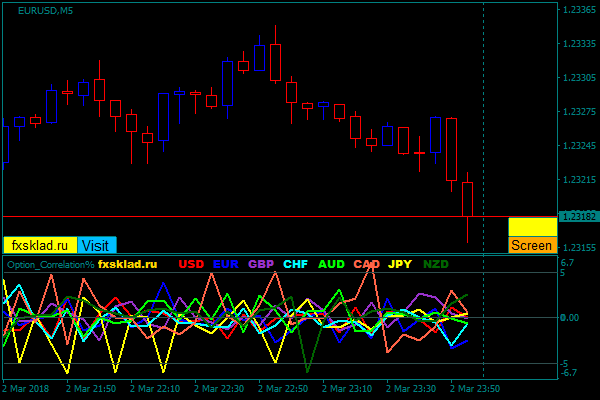Click the 1.23155 price axis value
600x400 pixels.
(579, 248)
